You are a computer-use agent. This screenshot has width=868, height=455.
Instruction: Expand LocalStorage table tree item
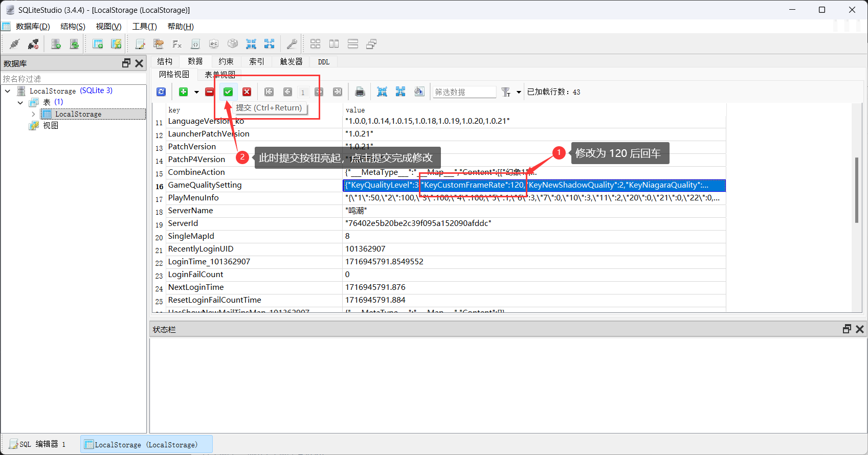(x=33, y=114)
